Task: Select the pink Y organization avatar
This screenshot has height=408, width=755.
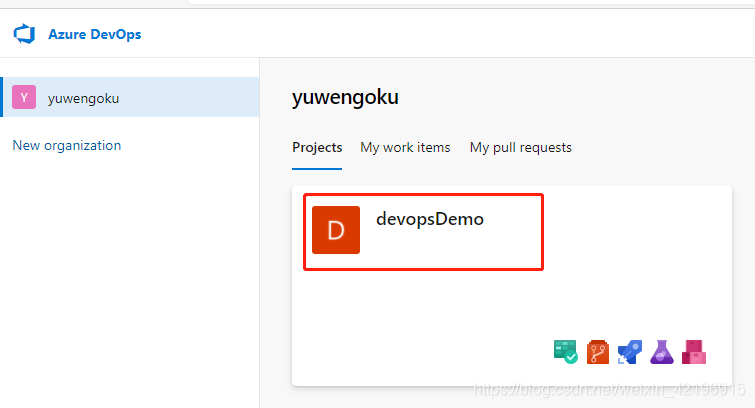Action: point(24,97)
